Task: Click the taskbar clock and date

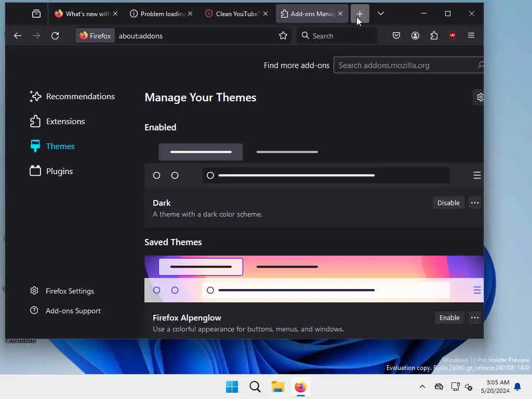Action: pos(495,387)
